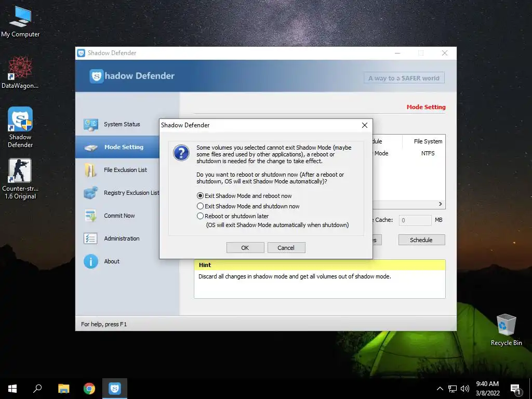Click the NTFS cell in volume list
The image size is (532, 399).
(428, 153)
